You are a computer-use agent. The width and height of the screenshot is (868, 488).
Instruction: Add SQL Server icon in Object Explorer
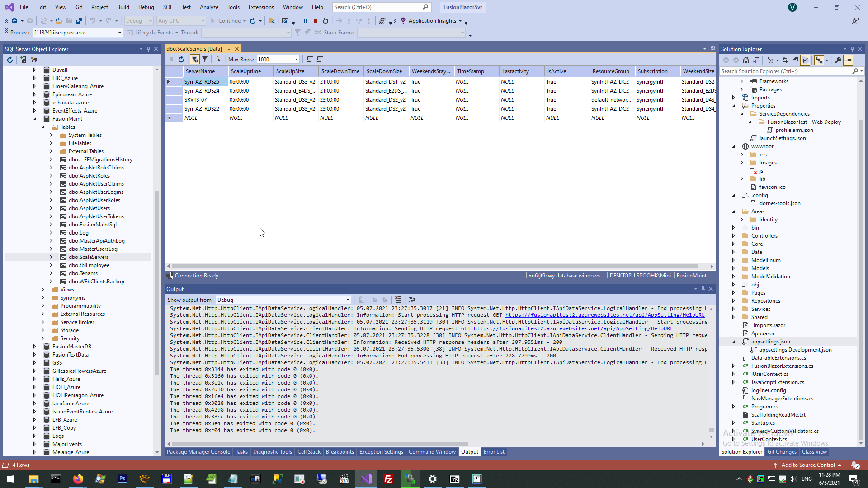tap(23, 60)
